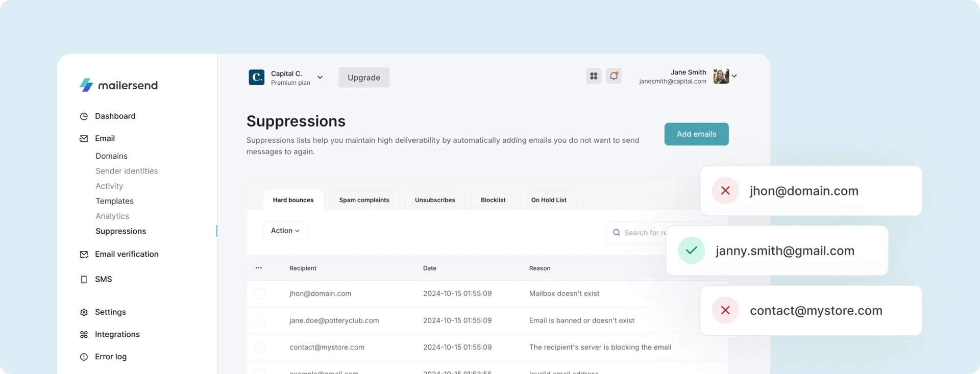Click the Premium plan label
This screenshot has height=374, width=980.
coord(290,83)
